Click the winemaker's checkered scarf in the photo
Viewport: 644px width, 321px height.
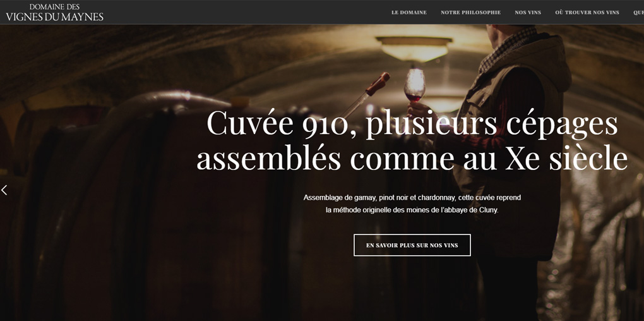point(508,48)
